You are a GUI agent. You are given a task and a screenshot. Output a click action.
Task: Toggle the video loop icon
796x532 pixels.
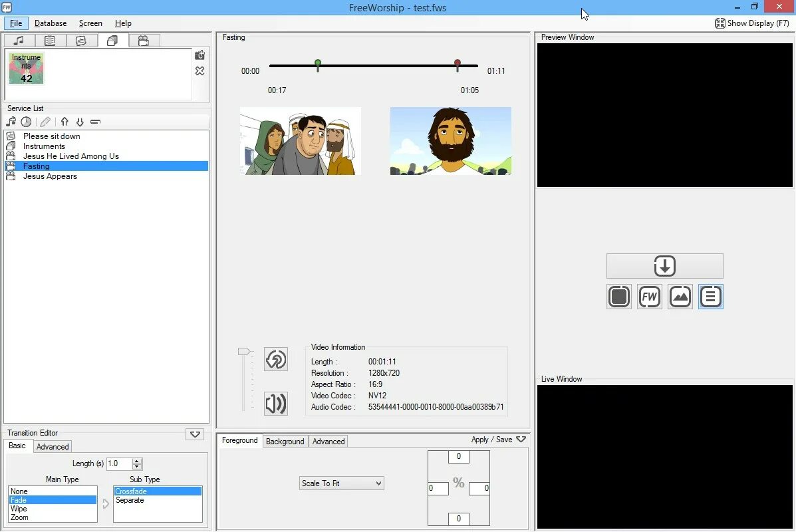pyautogui.click(x=276, y=359)
